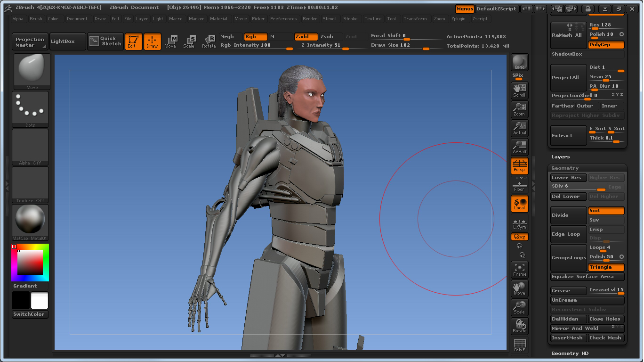Screen dimensions: 644x362
Task: Click the Mirror And Weld button
Action: (x=588, y=329)
